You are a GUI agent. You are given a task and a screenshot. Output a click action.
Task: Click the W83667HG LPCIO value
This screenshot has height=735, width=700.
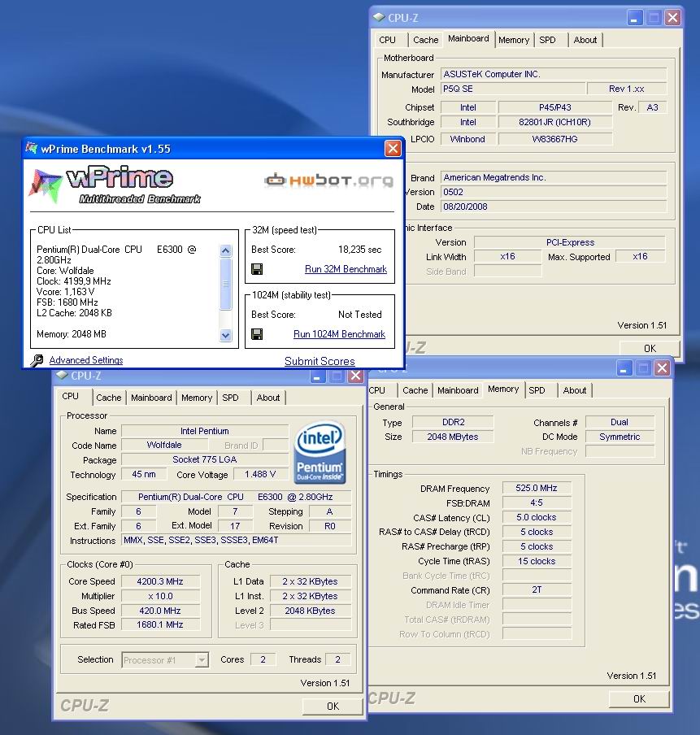point(555,139)
